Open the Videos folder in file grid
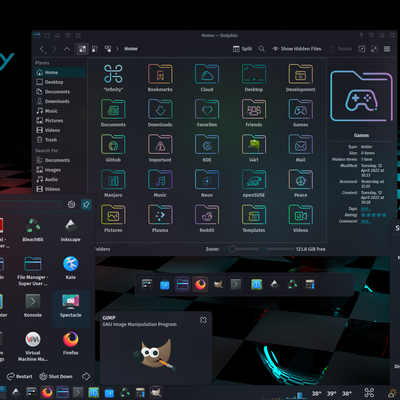Viewport: 400px width, 400px height. (x=300, y=218)
